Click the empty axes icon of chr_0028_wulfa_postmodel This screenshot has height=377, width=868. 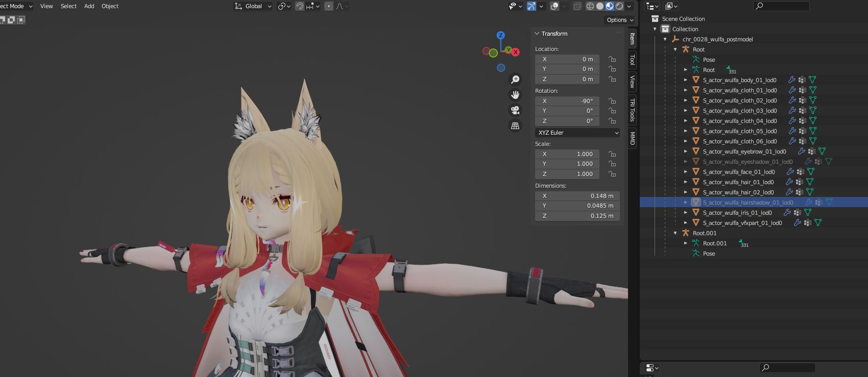pos(676,39)
